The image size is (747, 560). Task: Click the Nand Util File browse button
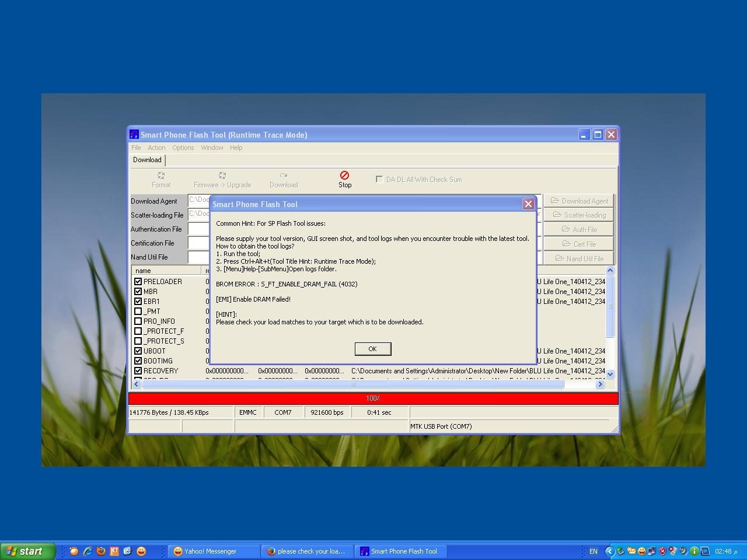tap(579, 258)
